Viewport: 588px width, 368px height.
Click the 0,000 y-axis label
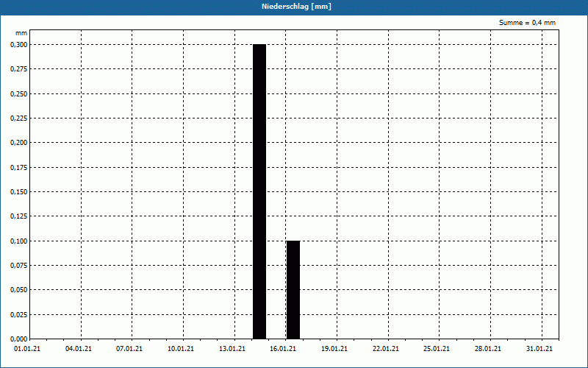(19, 339)
